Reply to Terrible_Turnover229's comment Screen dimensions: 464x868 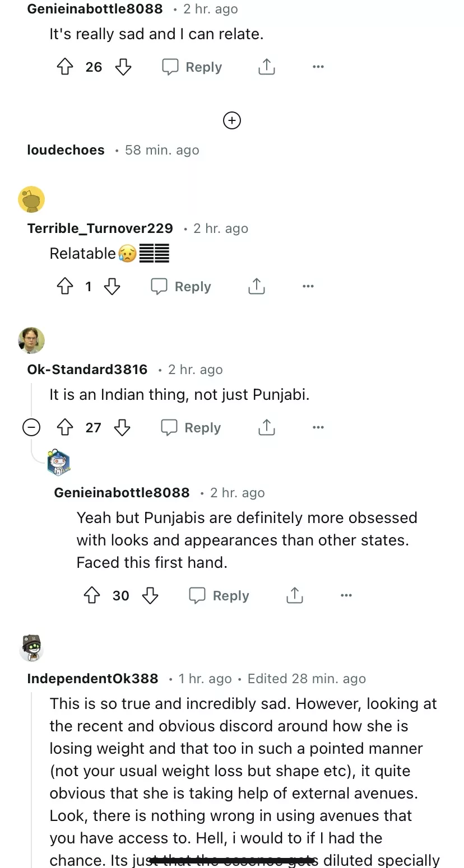tap(181, 287)
